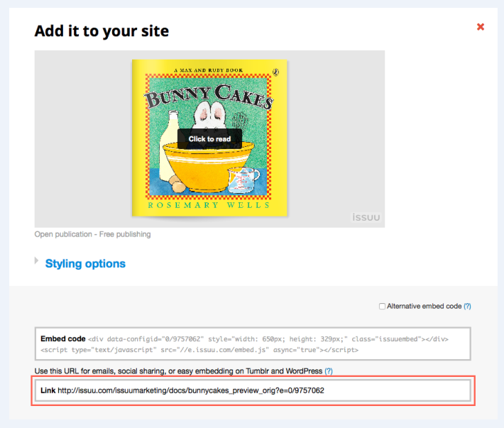Image resolution: width=504 pixels, height=428 pixels.
Task: Click the Styling options heading text
Action: coord(85,263)
